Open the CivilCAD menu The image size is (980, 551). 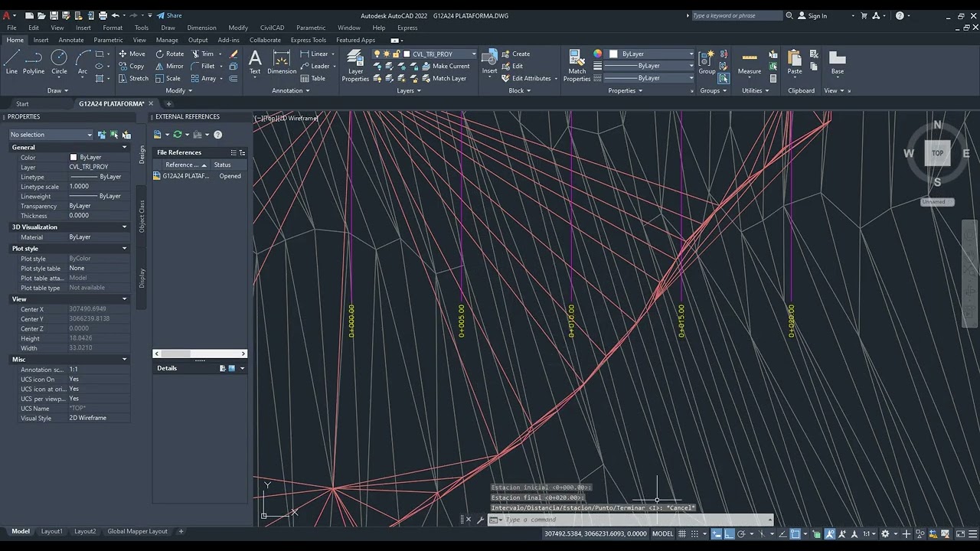click(x=272, y=28)
